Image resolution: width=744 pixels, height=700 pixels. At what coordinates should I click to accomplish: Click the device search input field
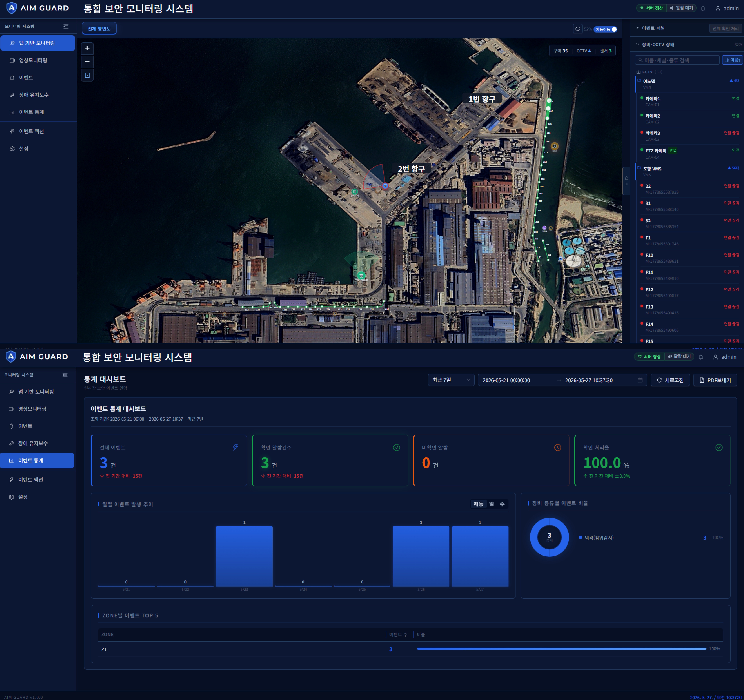pyautogui.click(x=677, y=60)
